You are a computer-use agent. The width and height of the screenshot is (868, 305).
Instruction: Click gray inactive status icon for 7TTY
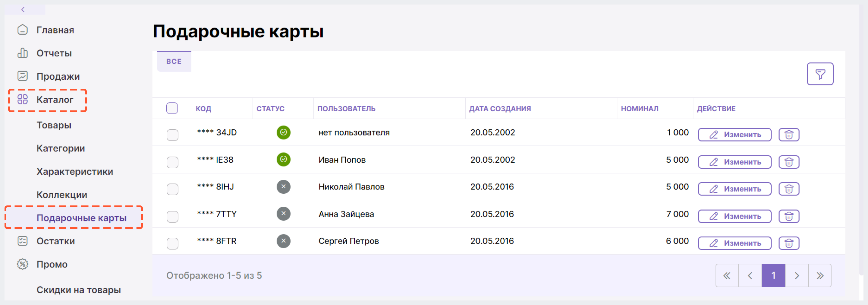click(x=283, y=214)
